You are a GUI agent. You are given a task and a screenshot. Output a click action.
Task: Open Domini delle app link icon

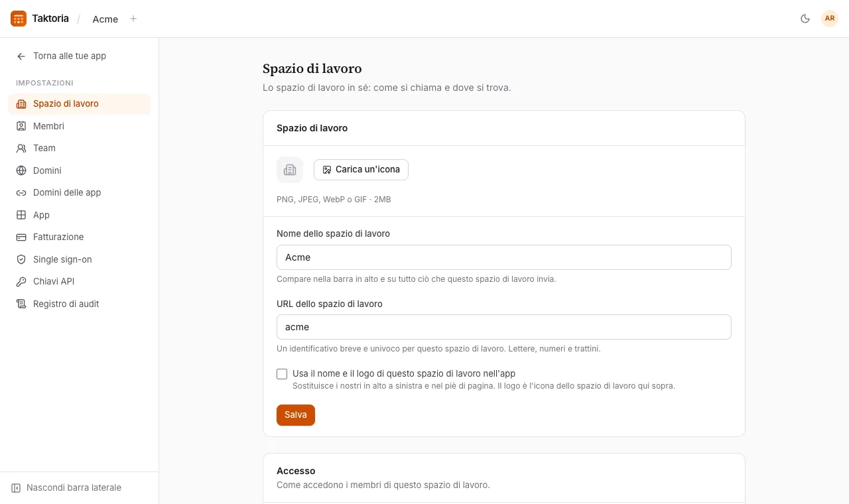(x=21, y=192)
